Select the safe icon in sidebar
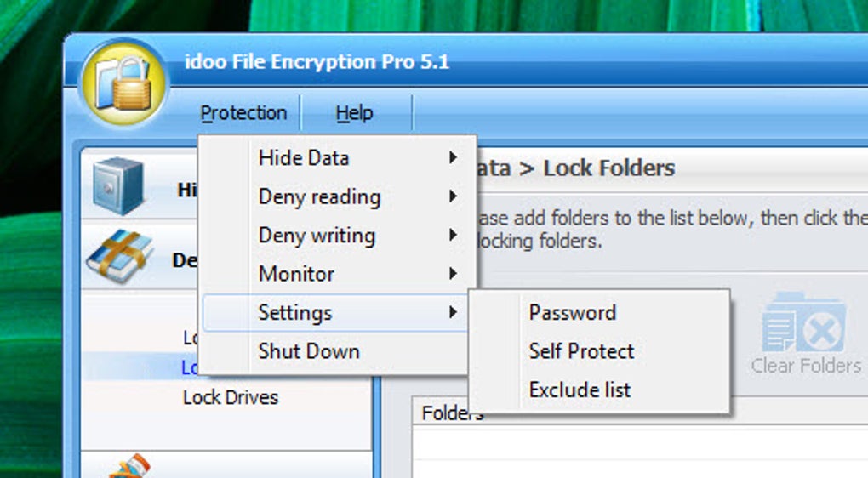Viewport: 868px width, 478px height. pyautogui.click(x=118, y=186)
